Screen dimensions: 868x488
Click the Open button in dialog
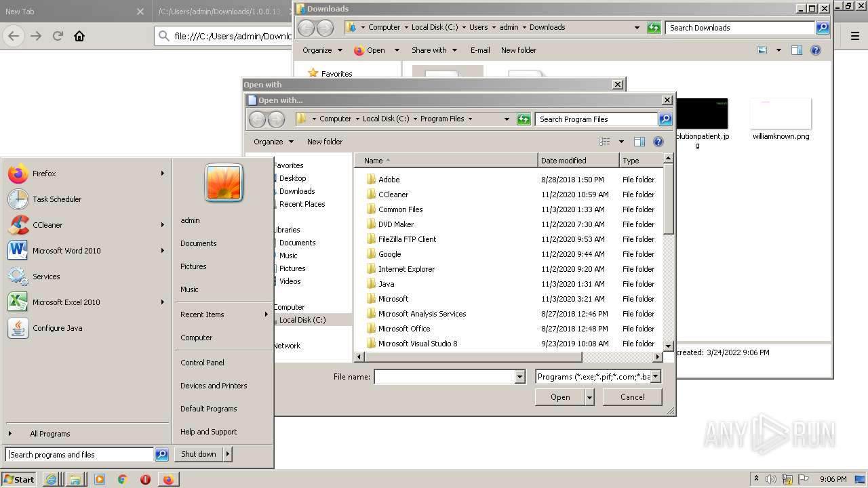[560, 397]
